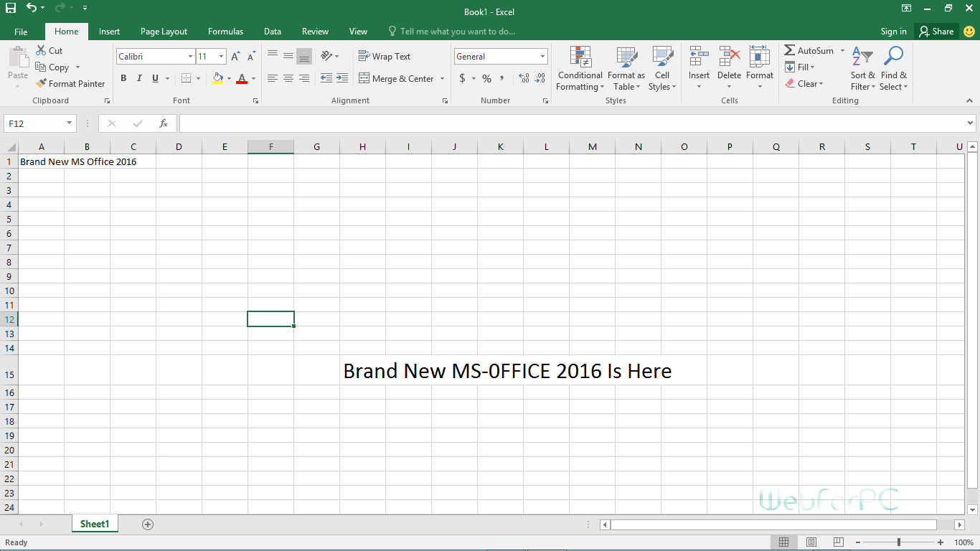Screen dimensions: 980x551
Task: Increase the cell indent
Action: click(x=342, y=78)
